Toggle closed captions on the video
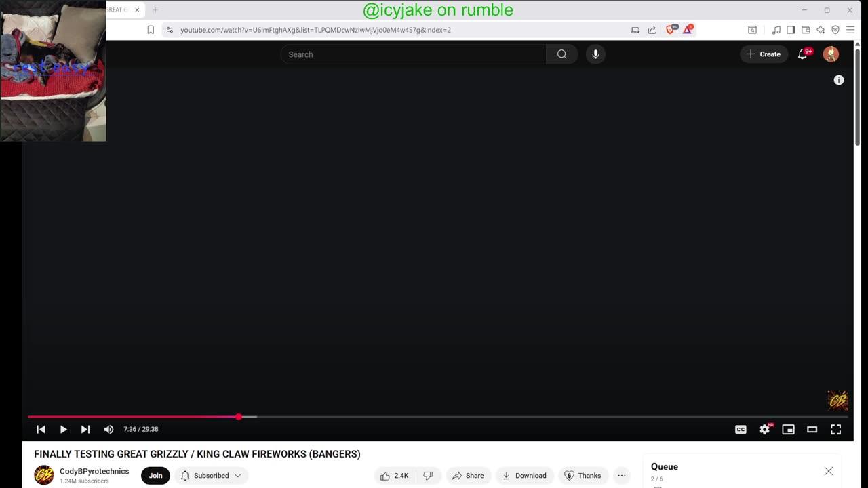The image size is (868, 488). (x=741, y=429)
